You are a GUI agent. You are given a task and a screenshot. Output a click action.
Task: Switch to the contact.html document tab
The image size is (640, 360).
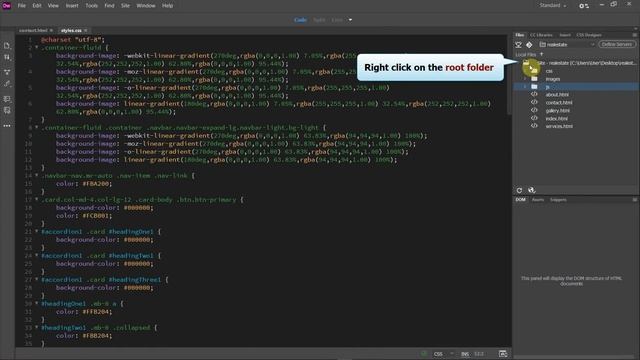(x=33, y=30)
